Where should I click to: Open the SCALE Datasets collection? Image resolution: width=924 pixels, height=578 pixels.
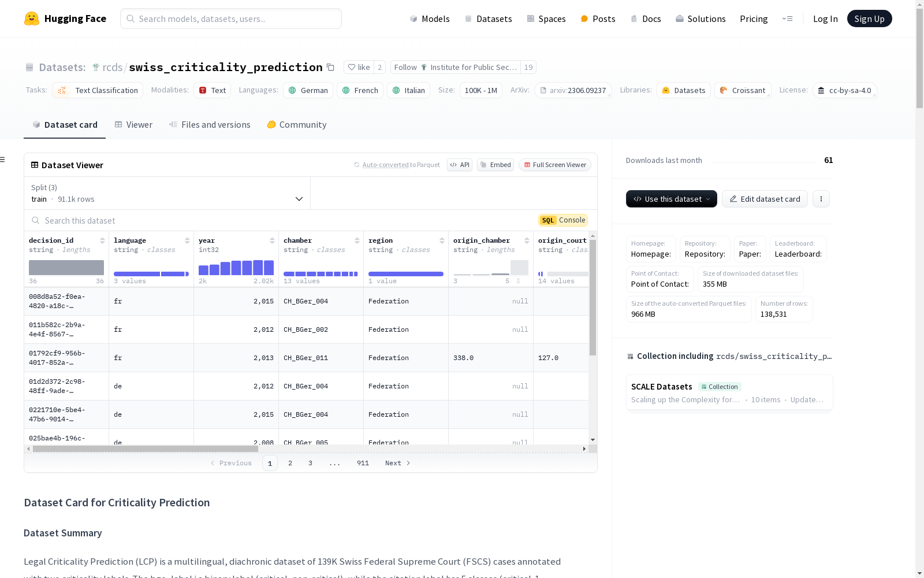[729, 392]
